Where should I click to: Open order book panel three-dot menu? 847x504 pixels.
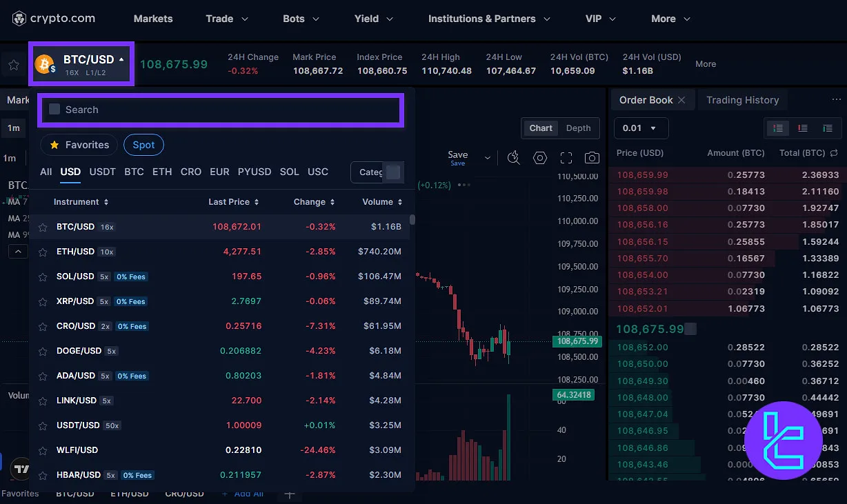[x=837, y=100]
